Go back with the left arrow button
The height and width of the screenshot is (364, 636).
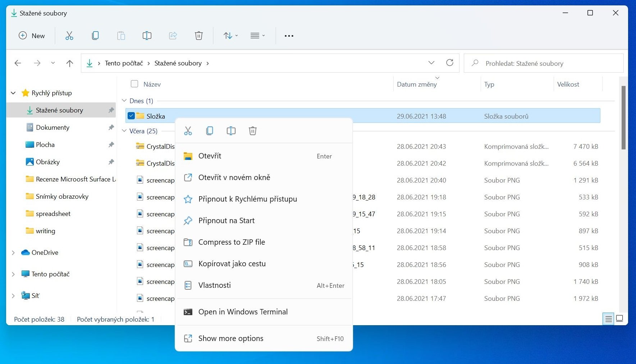click(x=18, y=63)
